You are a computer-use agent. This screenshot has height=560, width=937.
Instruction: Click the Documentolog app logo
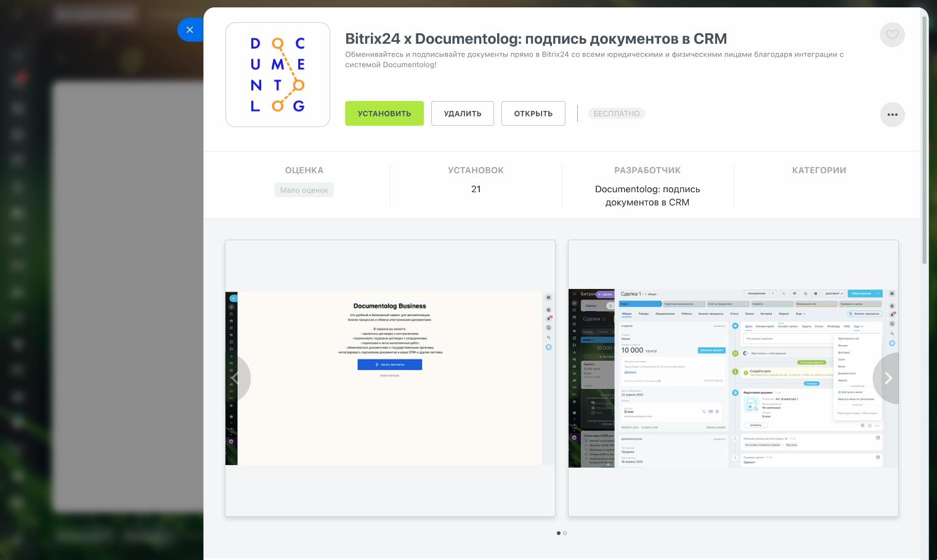click(278, 75)
